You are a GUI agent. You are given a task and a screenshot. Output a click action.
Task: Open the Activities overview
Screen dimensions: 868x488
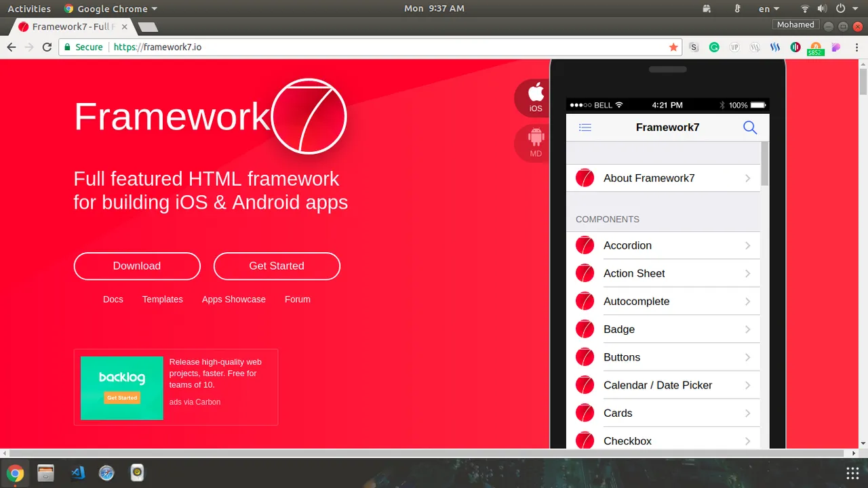coord(29,9)
